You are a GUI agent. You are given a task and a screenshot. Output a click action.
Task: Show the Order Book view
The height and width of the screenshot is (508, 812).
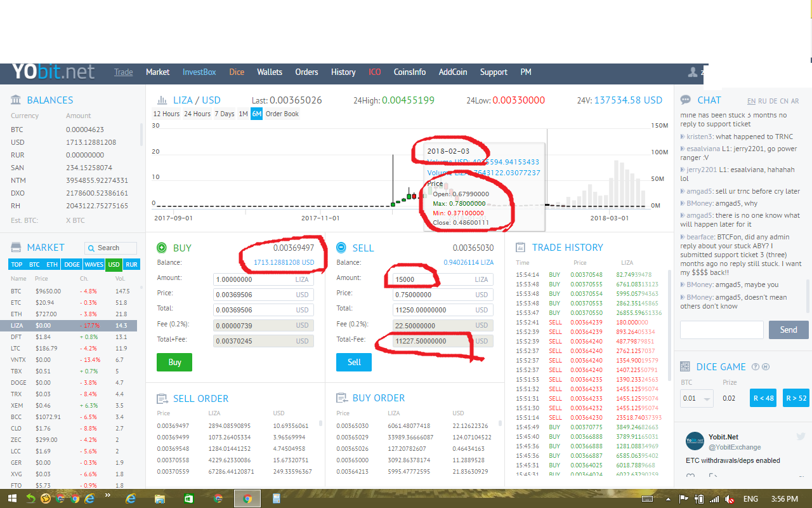(x=282, y=114)
